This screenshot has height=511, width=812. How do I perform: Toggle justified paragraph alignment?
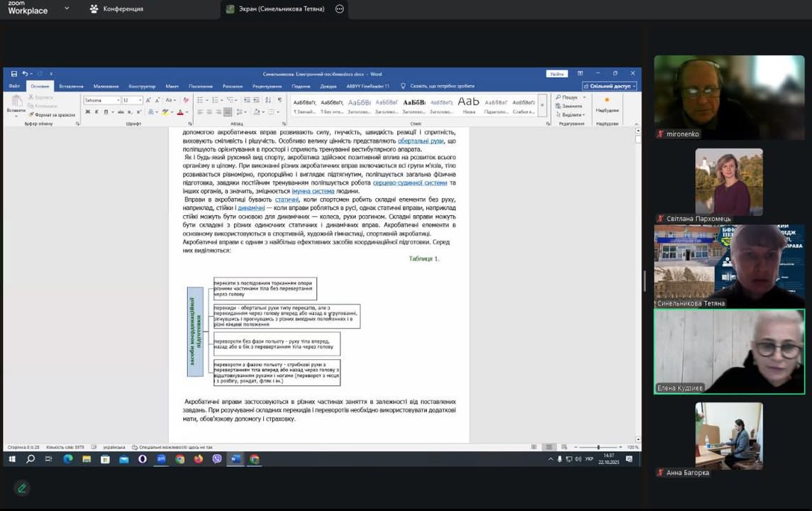pos(228,112)
